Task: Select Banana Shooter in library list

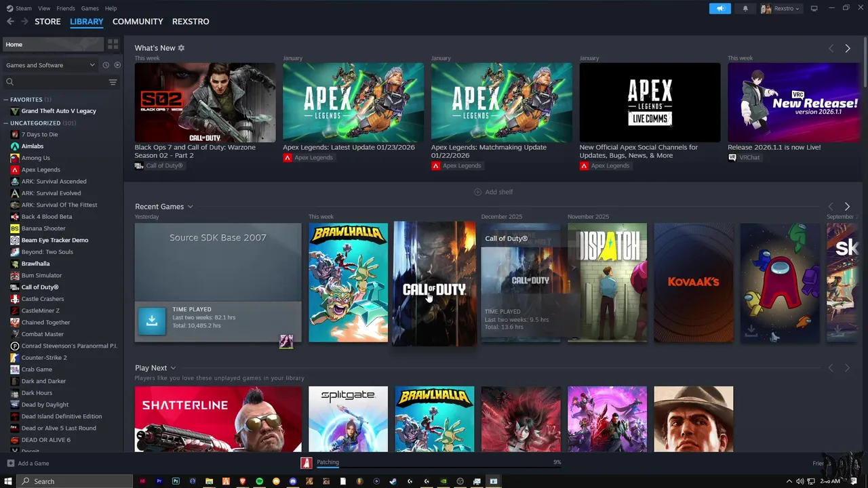Action: click(x=43, y=228)
